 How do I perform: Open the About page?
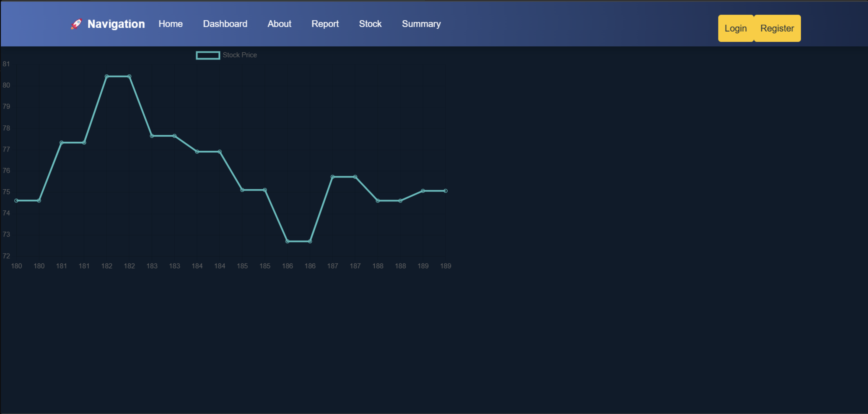[279, 24]
